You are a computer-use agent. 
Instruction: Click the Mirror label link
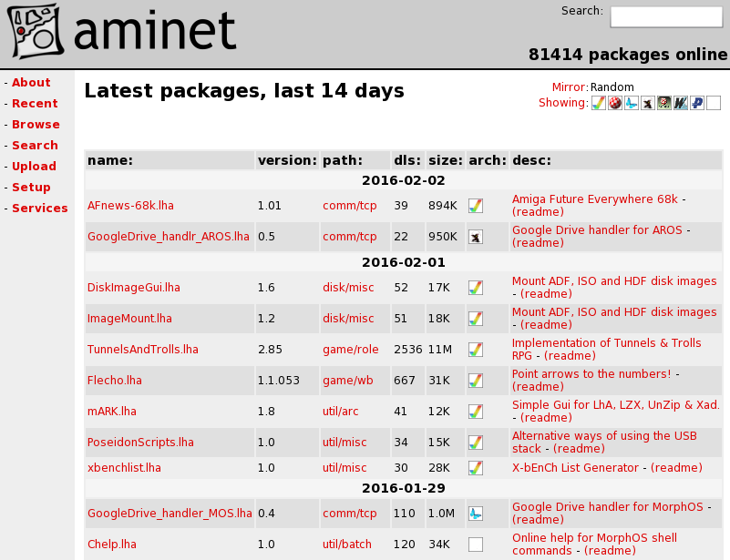pos(570,87)
